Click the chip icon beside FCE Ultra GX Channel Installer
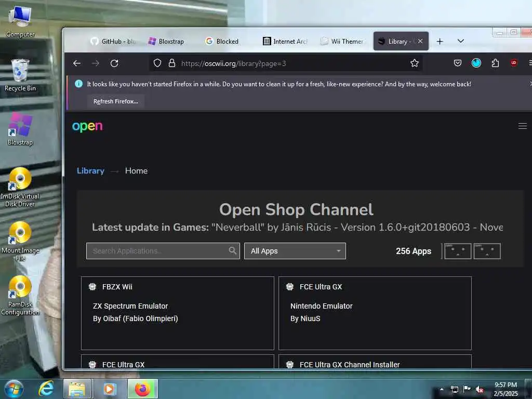 290,364
